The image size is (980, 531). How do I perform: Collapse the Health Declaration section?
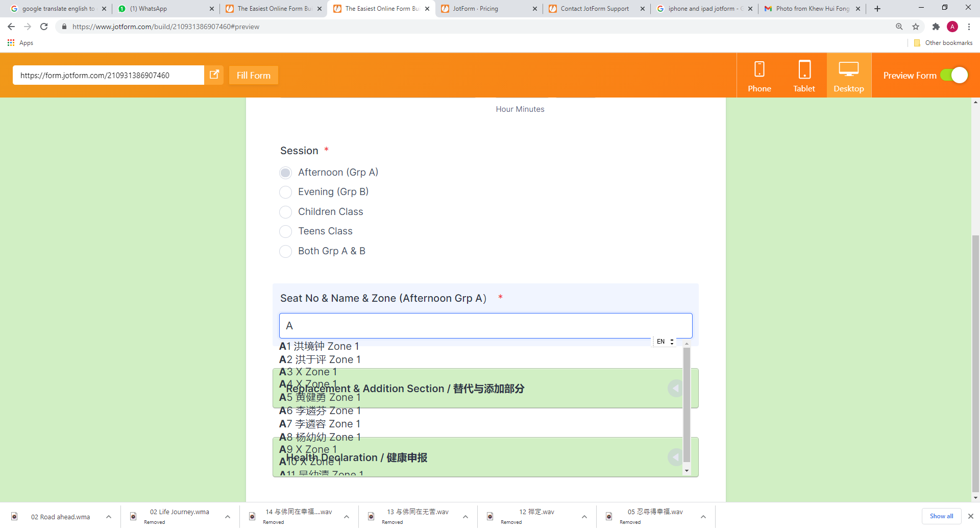click(675, 457)
